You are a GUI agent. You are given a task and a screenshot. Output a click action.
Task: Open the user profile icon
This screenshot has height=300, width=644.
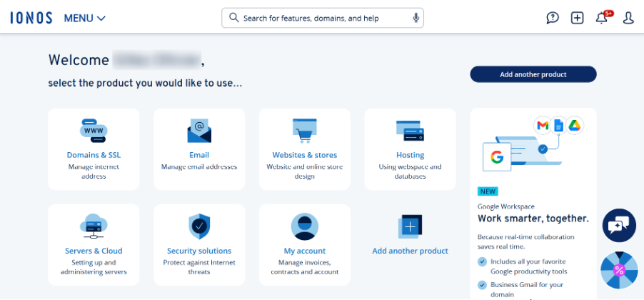pyautogui.click(x=628, y=18)
